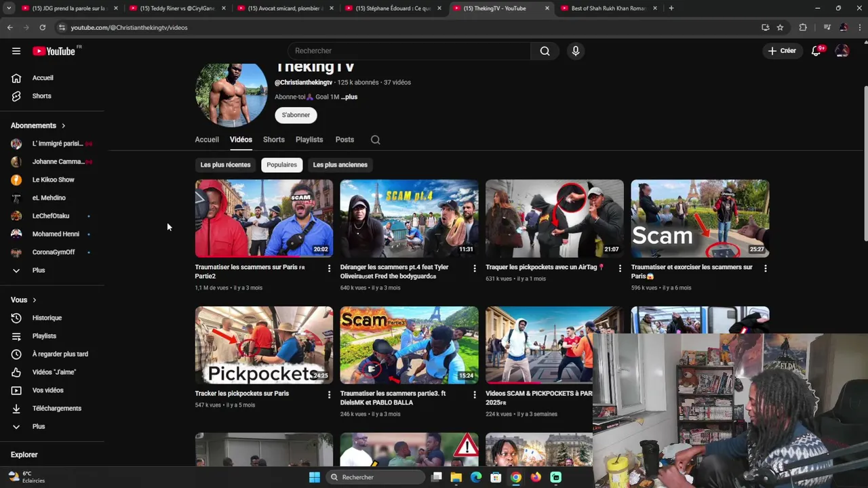The image size is (868, 488).
Task: Open Microsoft Store from the taskbar
Action: pos(496,477)
